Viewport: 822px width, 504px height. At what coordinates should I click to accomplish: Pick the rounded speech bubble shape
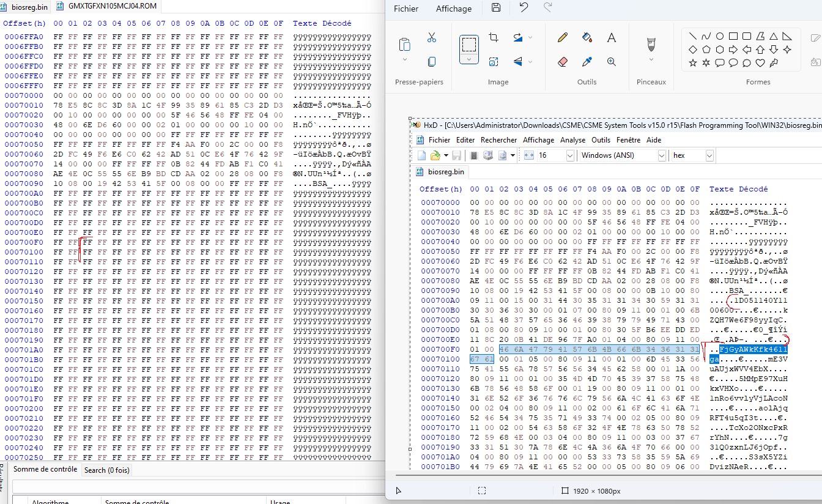tap(720, 62)
